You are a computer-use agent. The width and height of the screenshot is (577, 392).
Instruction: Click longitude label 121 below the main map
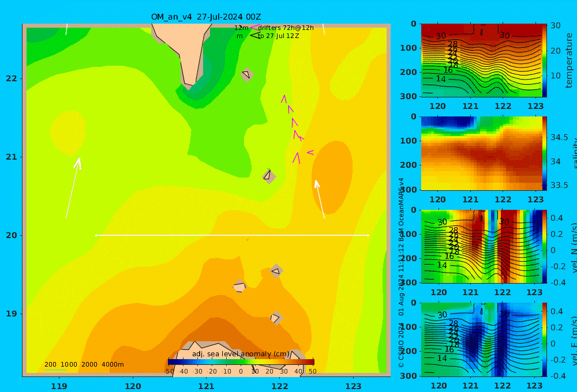pos(206,386)
